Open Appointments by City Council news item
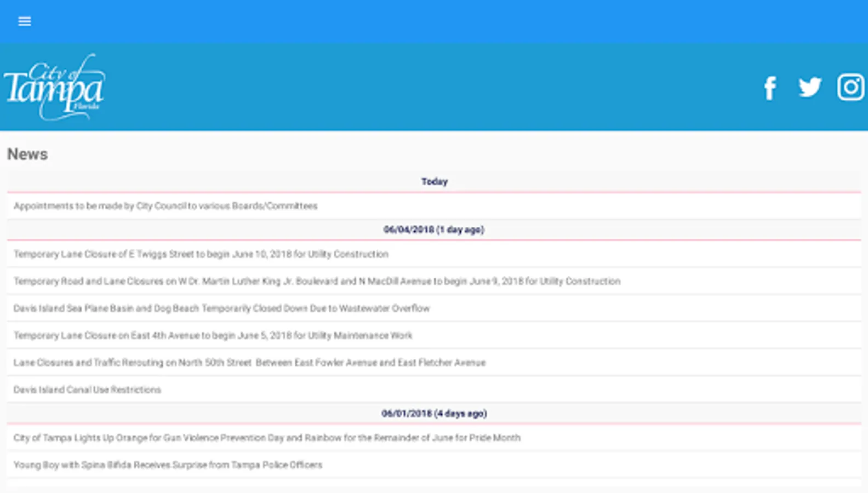 point(434,206)
